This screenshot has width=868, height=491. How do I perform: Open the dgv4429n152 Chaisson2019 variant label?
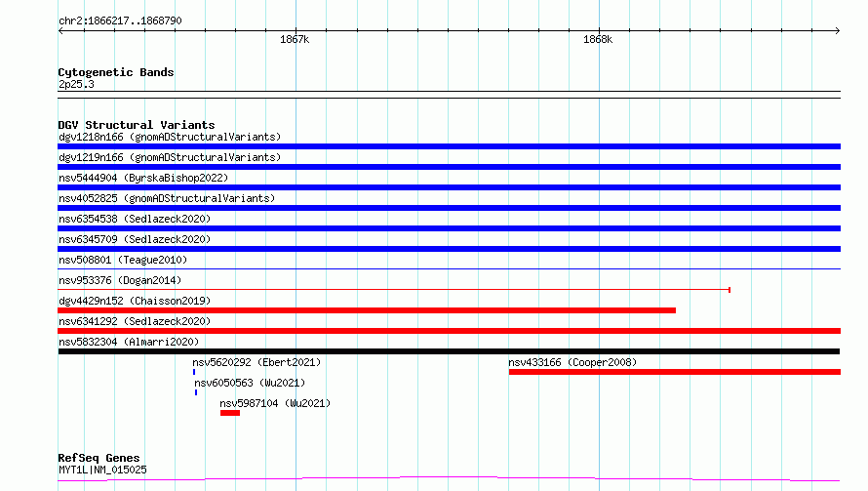coord(135,301)
